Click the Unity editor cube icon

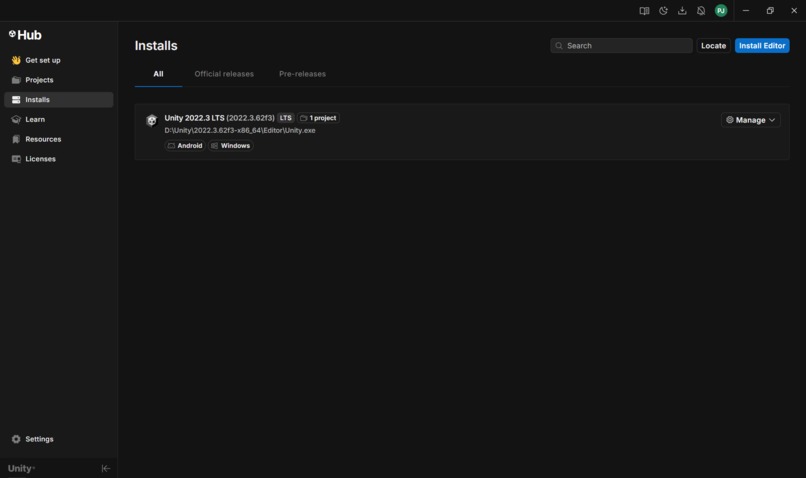tap(151, 120)
